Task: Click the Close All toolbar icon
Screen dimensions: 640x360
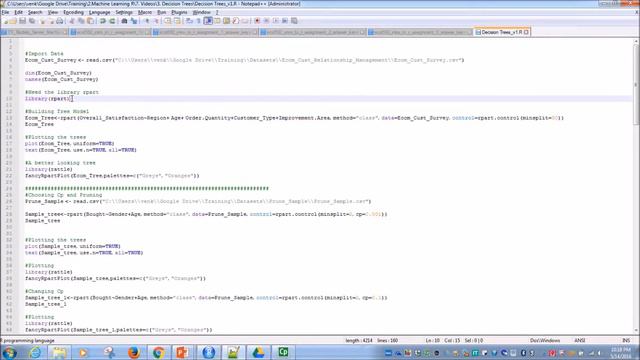Action: pyautogui.click(x=52, y=21)
